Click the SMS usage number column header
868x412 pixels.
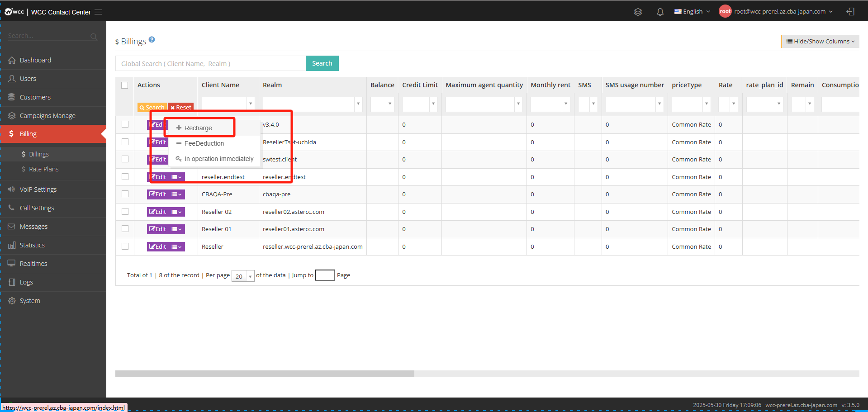click(x=635, y=85)
